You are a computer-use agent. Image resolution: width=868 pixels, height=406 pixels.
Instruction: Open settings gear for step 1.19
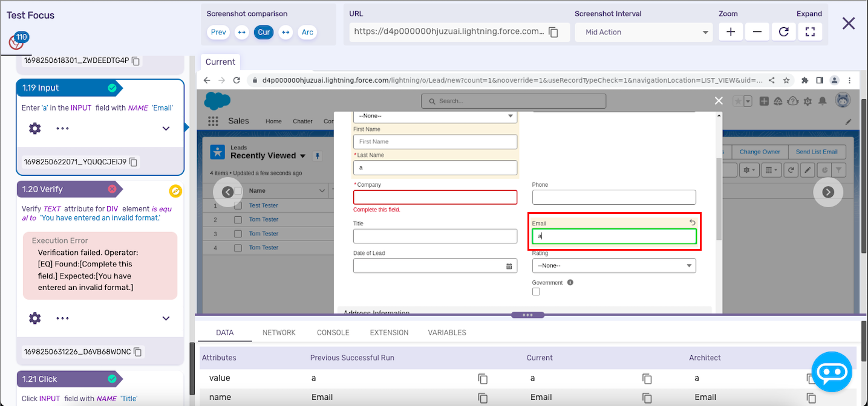(x=35, y=128)
